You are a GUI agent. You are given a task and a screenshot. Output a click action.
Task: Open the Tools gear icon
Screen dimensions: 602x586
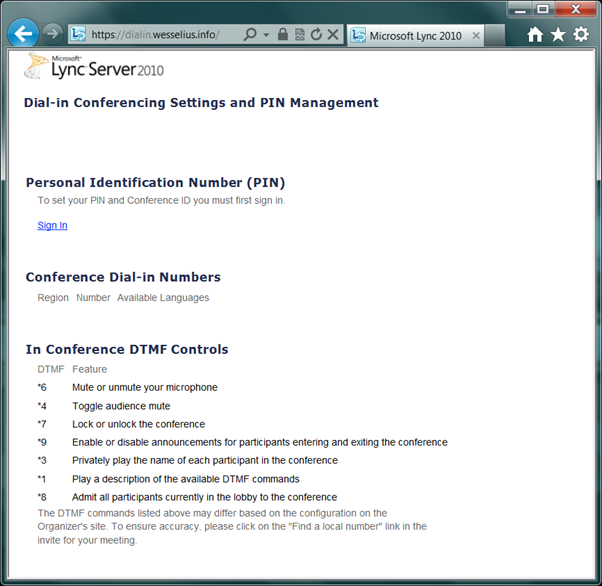click(581, 35)
